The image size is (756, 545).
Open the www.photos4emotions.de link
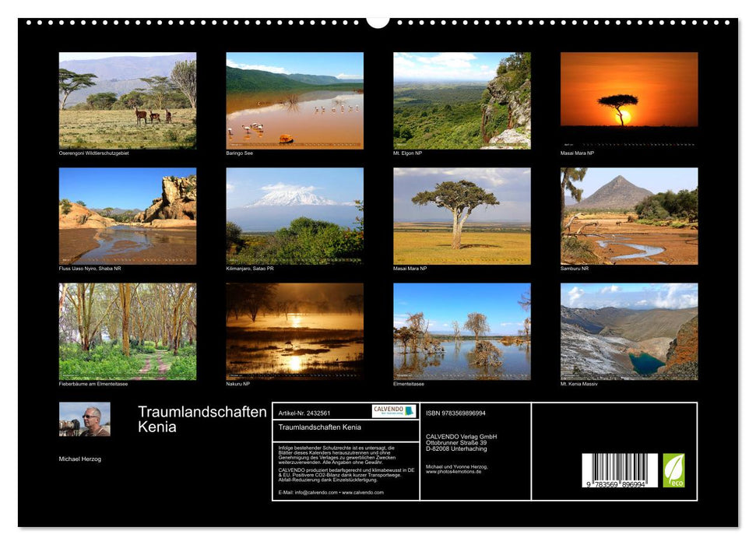click(454, 472)
